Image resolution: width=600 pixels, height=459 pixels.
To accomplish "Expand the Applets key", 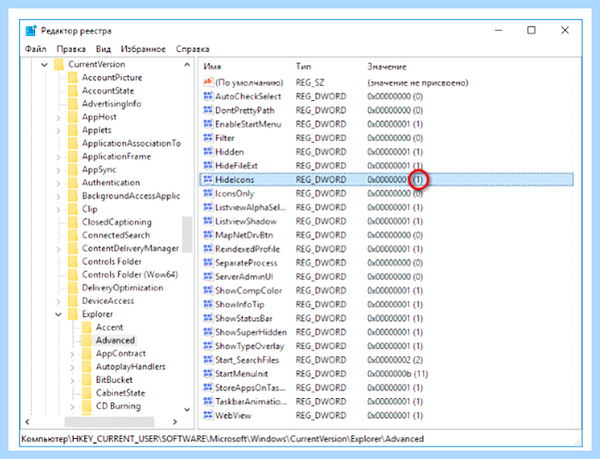I will pos(58,130).
